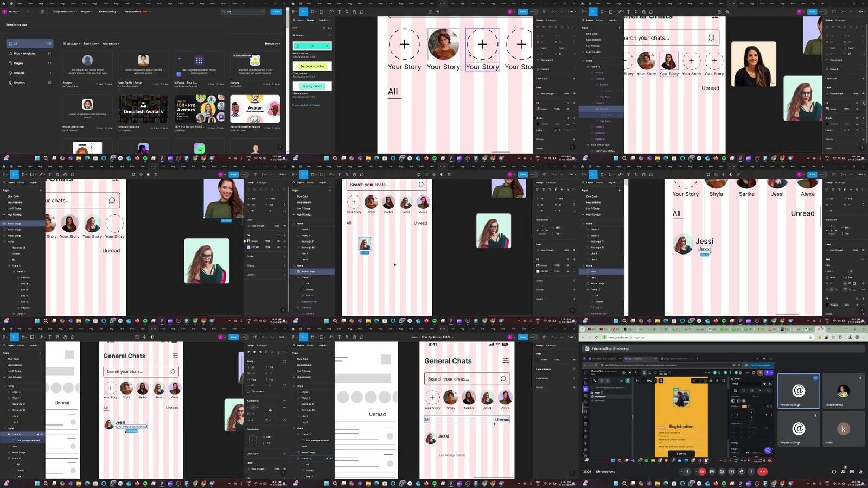868x488 pixels.
Task: Open the libraries book icon in Assets panel
Action: 330,28
